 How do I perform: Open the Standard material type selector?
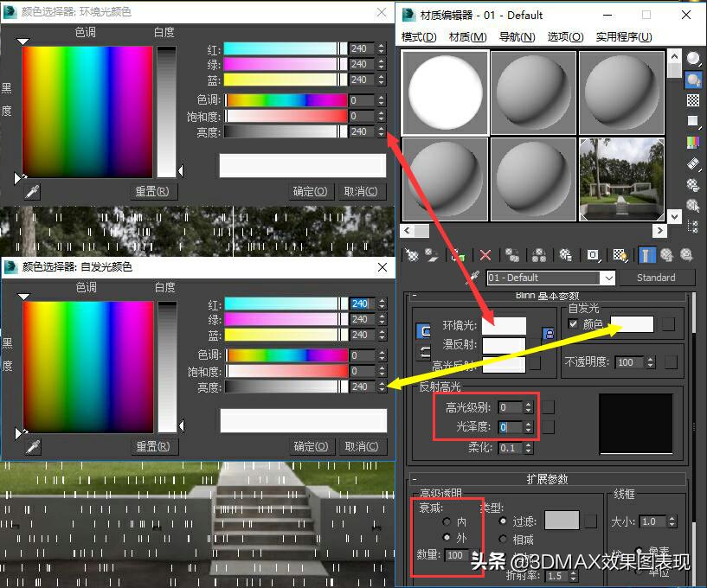tap(657, 277)
